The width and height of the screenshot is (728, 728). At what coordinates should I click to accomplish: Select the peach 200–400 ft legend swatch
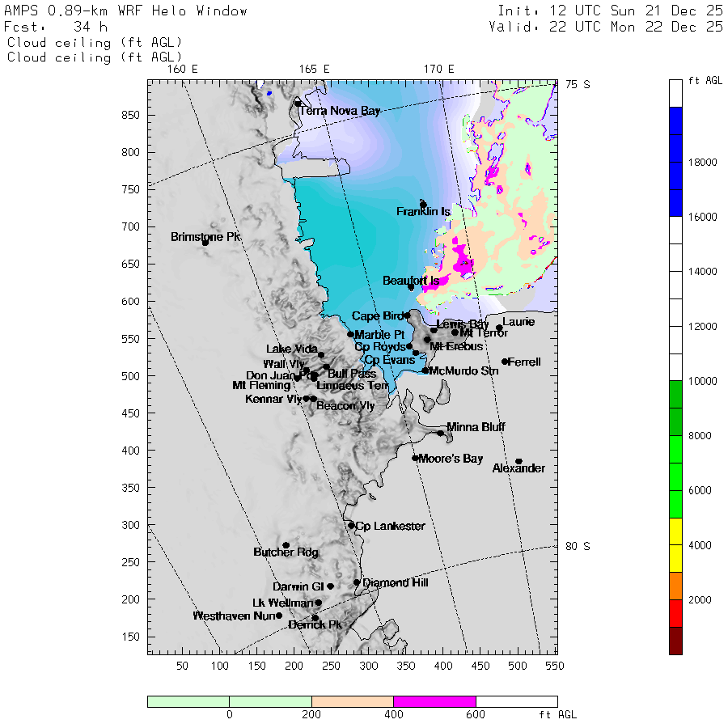(x=352, y=701)
